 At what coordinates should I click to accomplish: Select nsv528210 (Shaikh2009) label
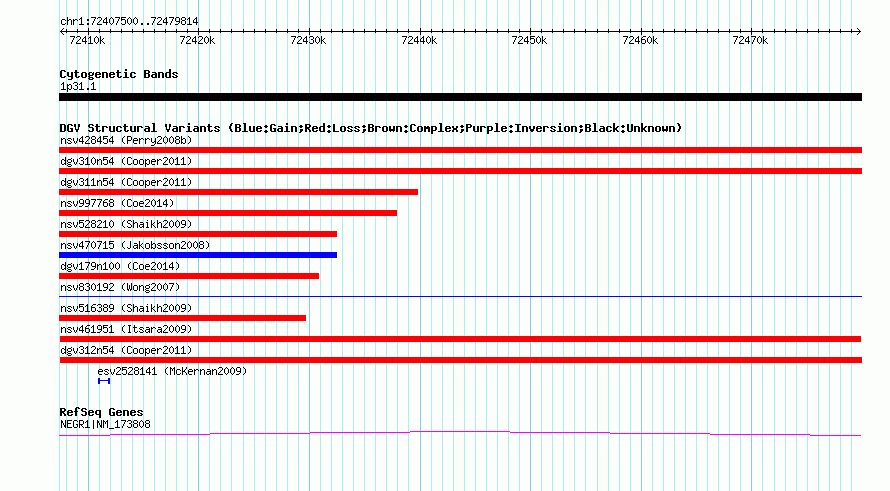pos(126,224)
